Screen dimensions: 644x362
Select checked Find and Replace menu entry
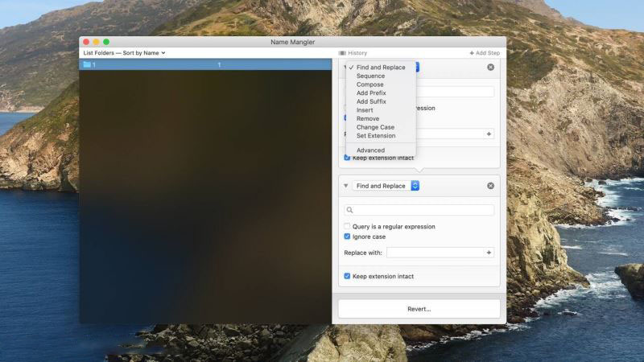[x=381, y=68]
